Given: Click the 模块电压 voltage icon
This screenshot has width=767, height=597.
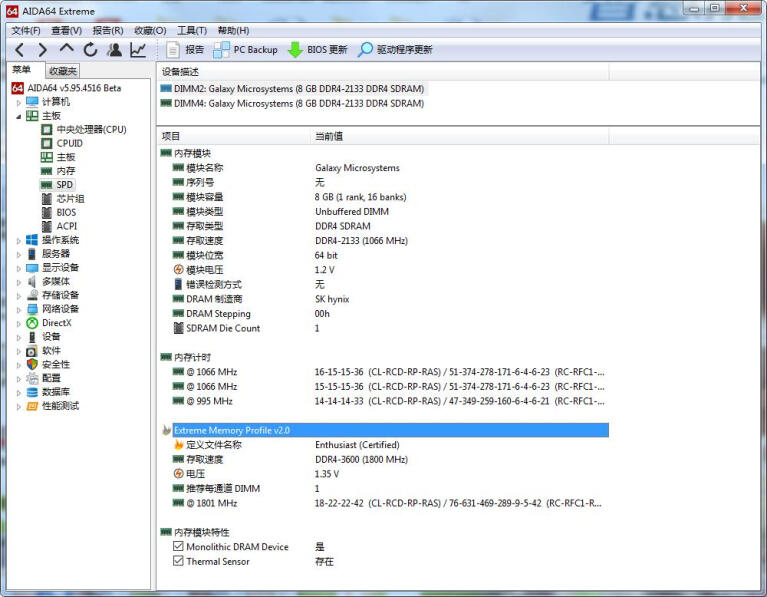Looking at the screenshot, I should pos(178,270).
